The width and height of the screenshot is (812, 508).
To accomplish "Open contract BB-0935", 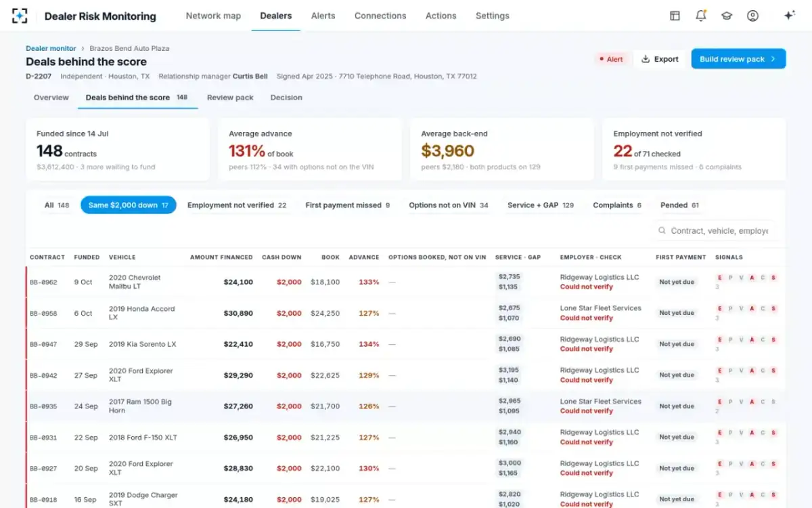I will click(x=43, y=406).
